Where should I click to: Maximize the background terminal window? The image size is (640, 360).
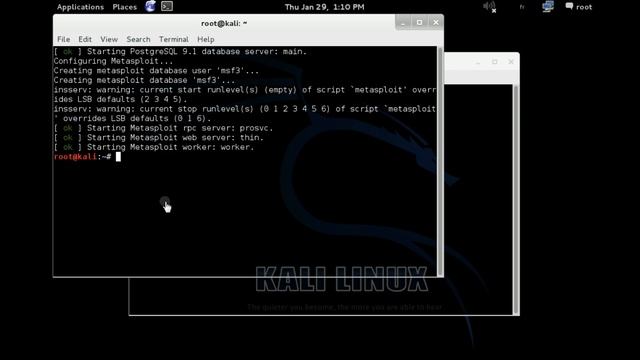click(x=495, y=62)
